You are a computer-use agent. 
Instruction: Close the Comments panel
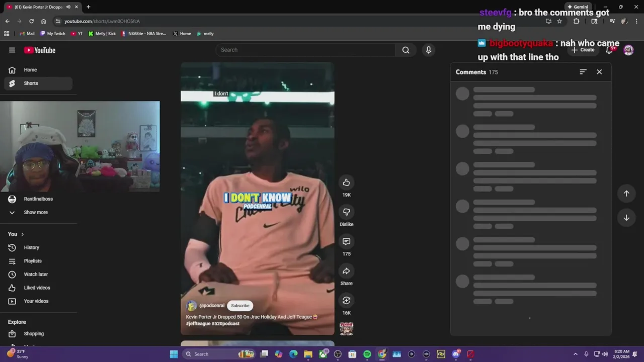coord(599,72)
